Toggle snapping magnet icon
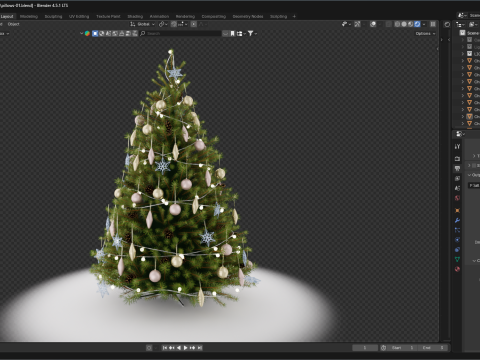Image resolution: width=480 pixels, height=360 pixels. [174, 24]
